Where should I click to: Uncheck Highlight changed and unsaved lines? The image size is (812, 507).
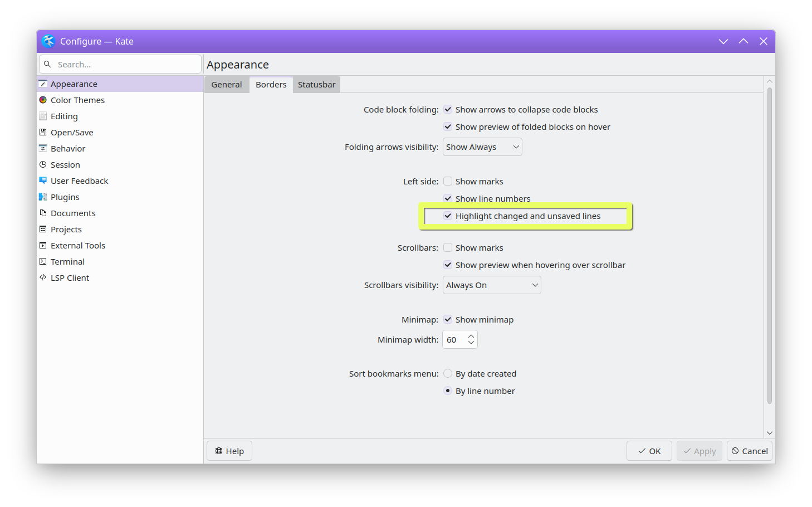coord(448,216)
